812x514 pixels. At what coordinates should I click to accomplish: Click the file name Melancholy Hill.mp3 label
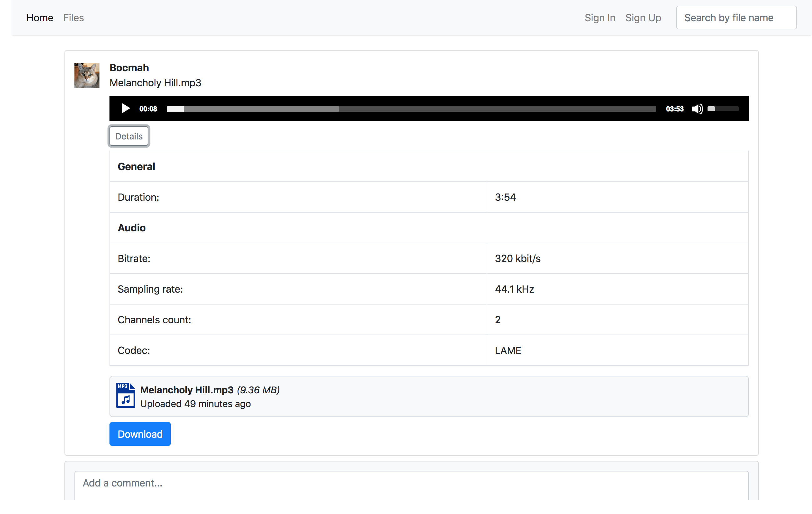pos(155,83)
